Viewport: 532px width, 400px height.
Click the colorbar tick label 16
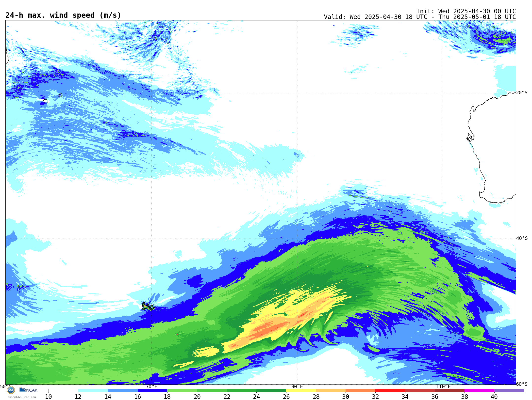pyautogui.click(x=138, y=397)
